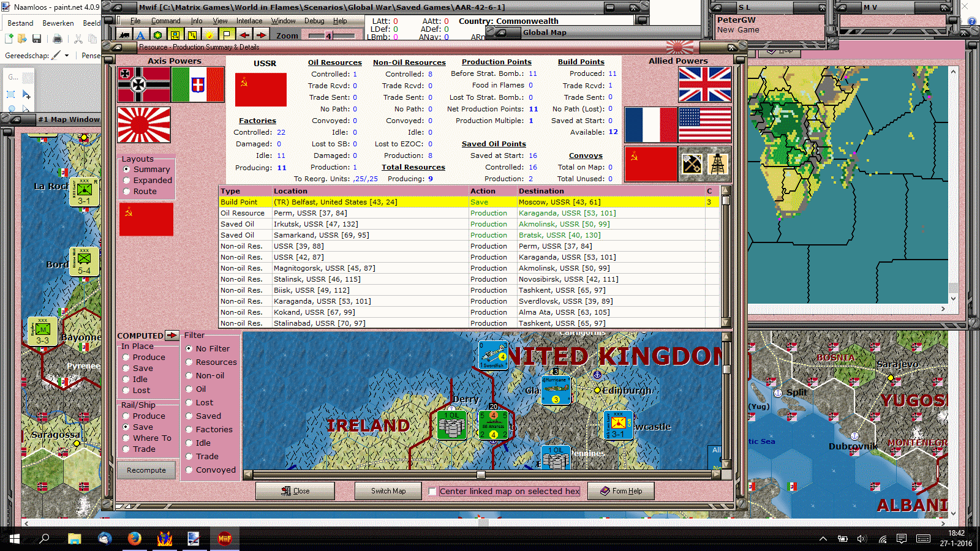This screenshot has width=980, height=551.
Task: Toggle Center linked map on selected hex
Action: tap(432, 491)
